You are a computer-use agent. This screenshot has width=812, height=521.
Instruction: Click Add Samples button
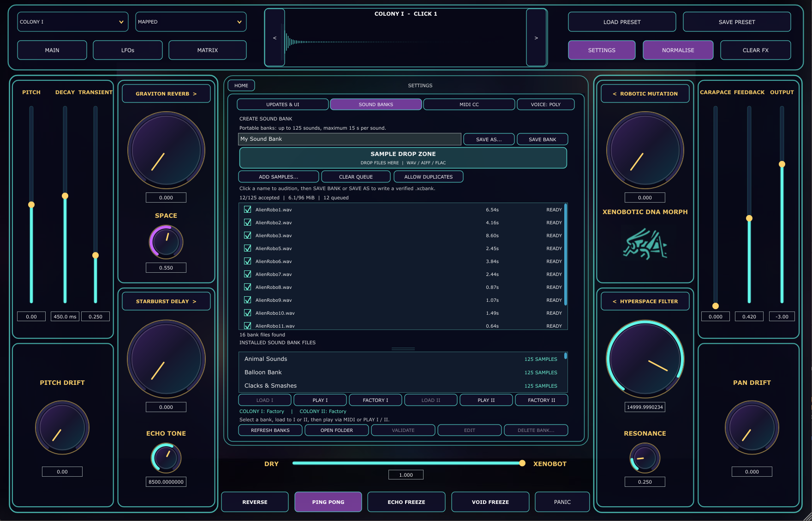(x=279, y=177)
